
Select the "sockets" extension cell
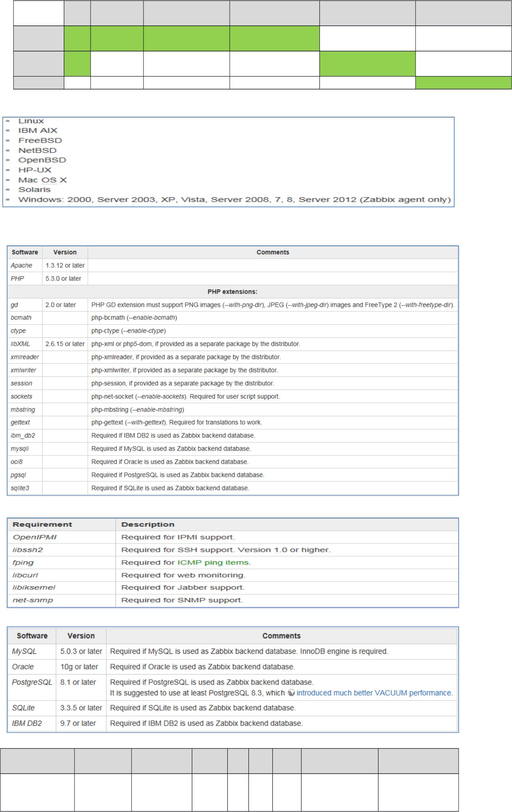pyautogui.click(x=25, y=396)
